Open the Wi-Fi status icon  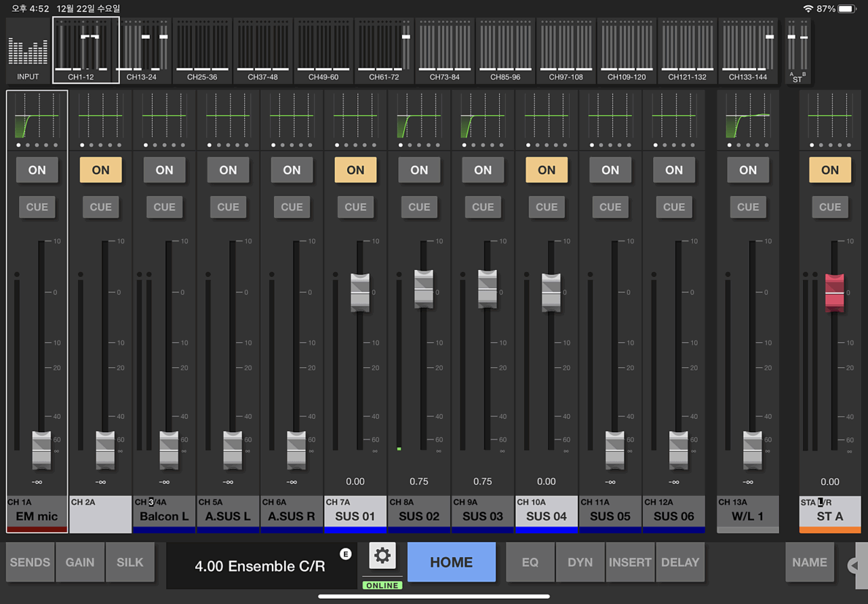[x=808, y=9]
